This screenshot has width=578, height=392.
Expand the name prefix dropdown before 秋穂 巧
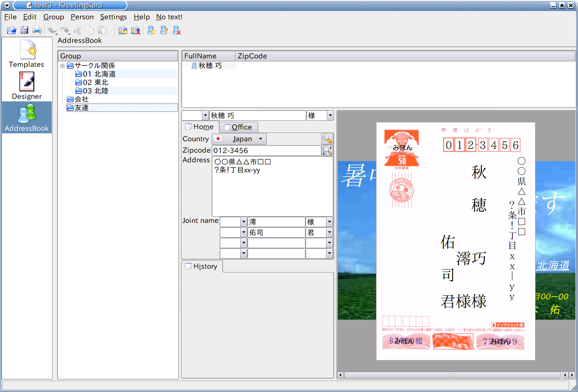205,116
